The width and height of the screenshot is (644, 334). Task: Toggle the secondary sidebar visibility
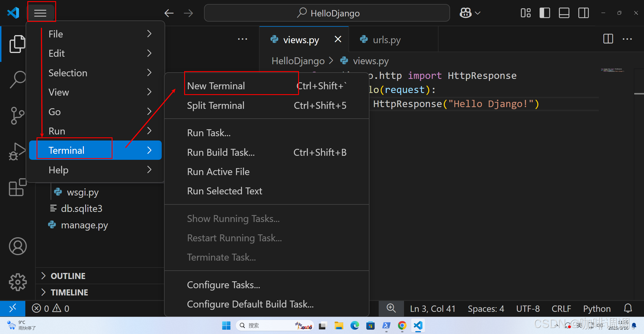[583, 13]
